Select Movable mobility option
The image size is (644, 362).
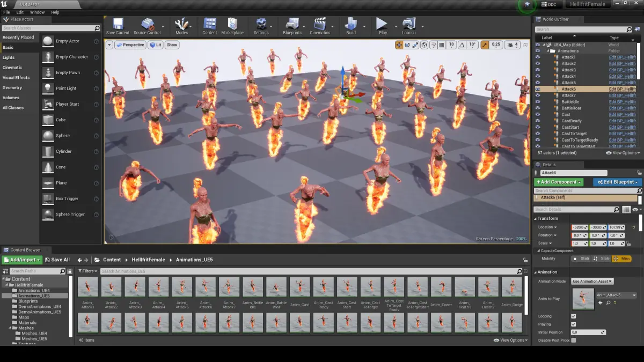(622, 258)
